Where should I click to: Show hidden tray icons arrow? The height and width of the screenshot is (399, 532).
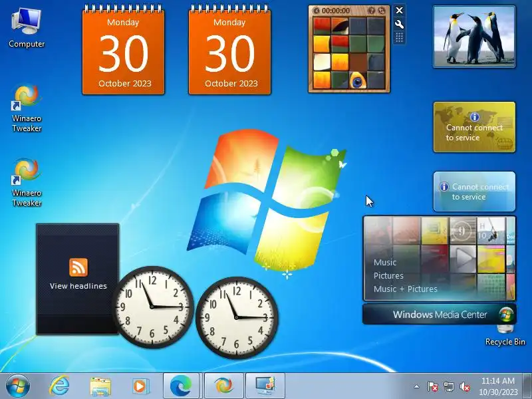click(x=417, y=386)
